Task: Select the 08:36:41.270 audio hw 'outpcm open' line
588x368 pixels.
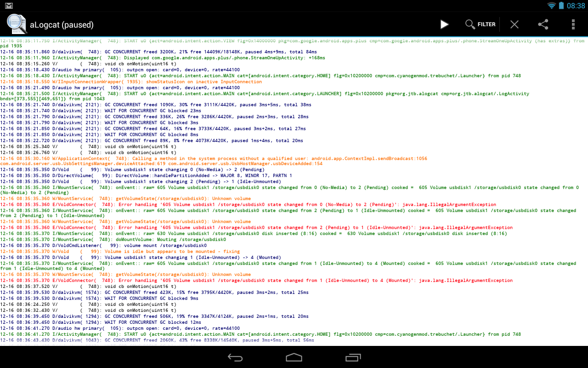Action: 120,328
